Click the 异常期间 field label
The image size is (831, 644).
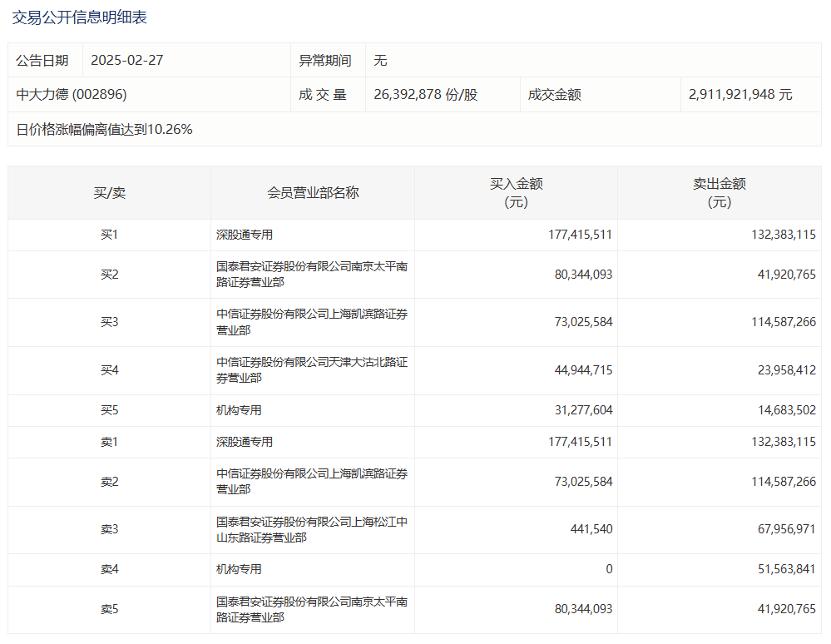pyautogui.click(x=325, y=61)
